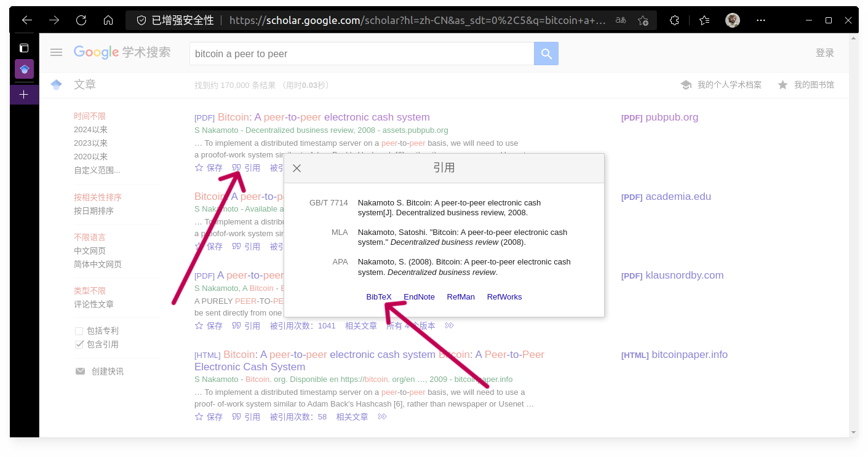Click the EndNote export link
Image resolution: width=868 pixels, height=457 pixels.
419,296
